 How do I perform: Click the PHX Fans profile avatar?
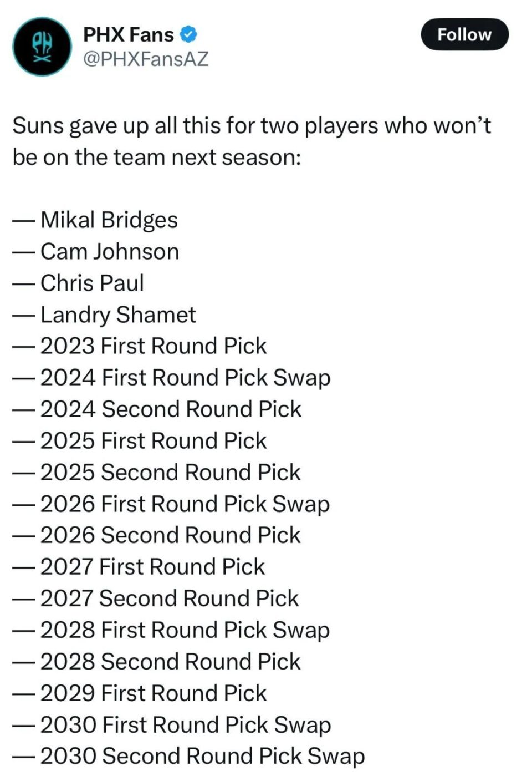click(42, 47)
